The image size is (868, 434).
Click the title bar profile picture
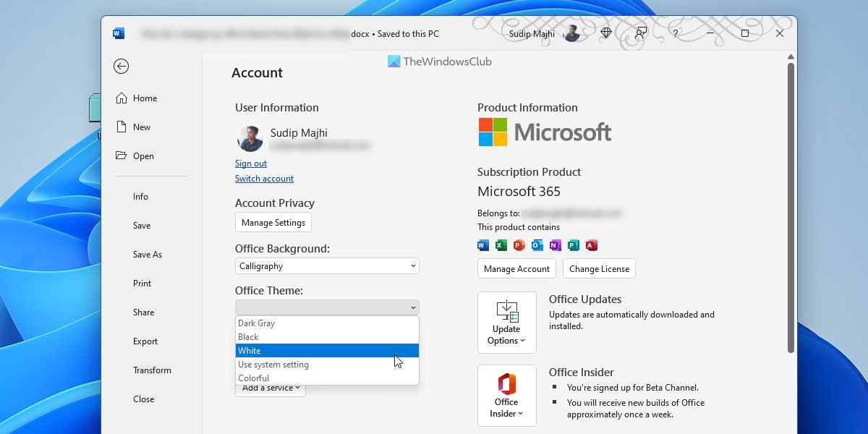(x=571, y=33)
